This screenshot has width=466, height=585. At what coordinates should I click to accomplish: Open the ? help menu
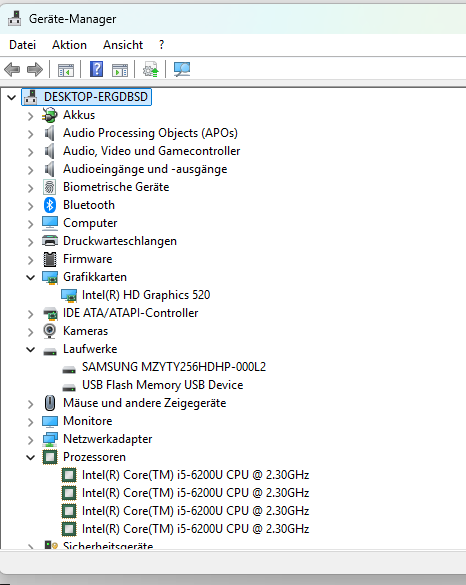coord(161,45)
